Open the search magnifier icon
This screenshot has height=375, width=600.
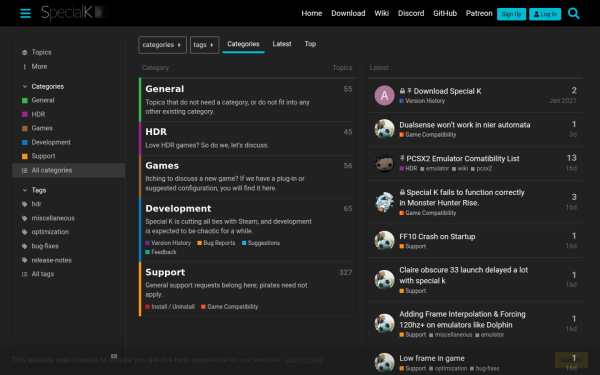(x=574, y=13)
